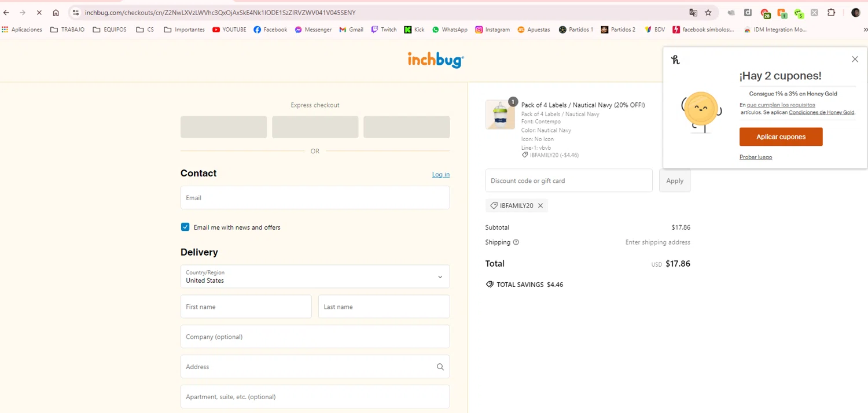Open the Twitch bookmark
Image resolution: width=868 pixels, height=413 pixels.
(x=384, y=30)
